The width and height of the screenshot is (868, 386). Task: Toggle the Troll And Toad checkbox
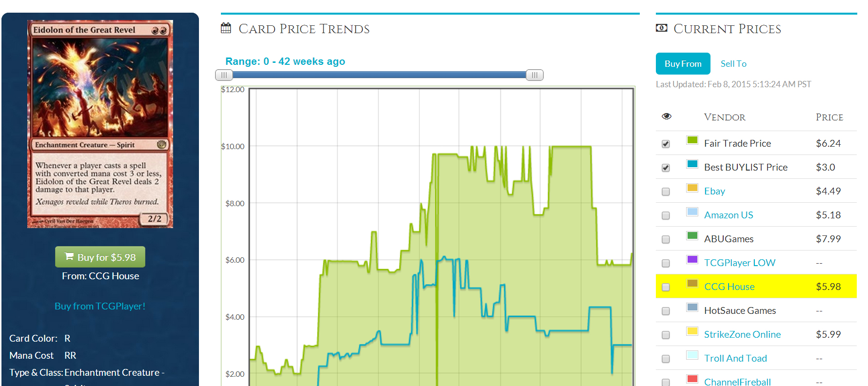666,359
